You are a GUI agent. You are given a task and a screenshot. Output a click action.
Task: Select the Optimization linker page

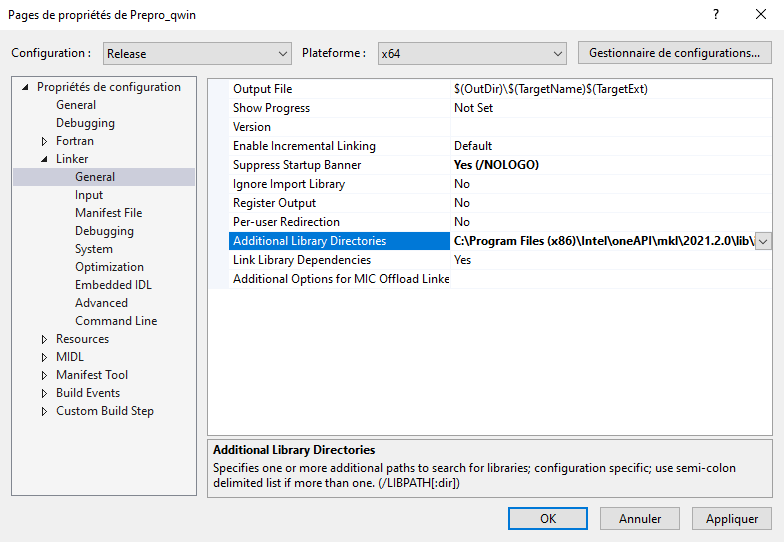coord(109,267)
